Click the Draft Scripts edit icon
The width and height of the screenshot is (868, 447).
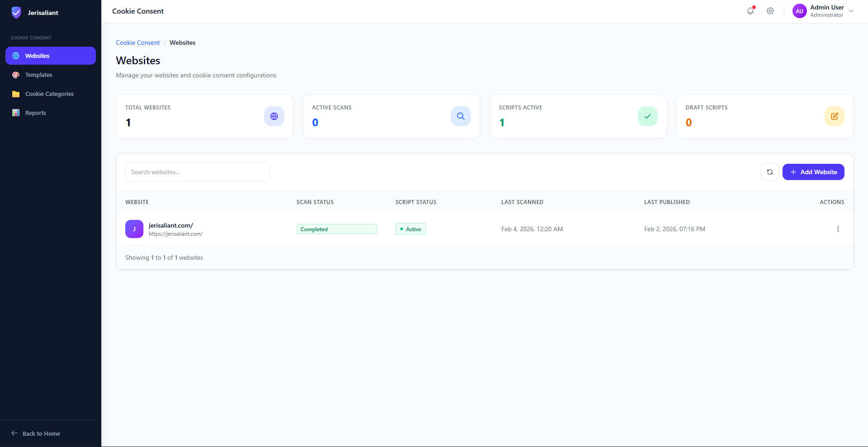coord(834,116)
